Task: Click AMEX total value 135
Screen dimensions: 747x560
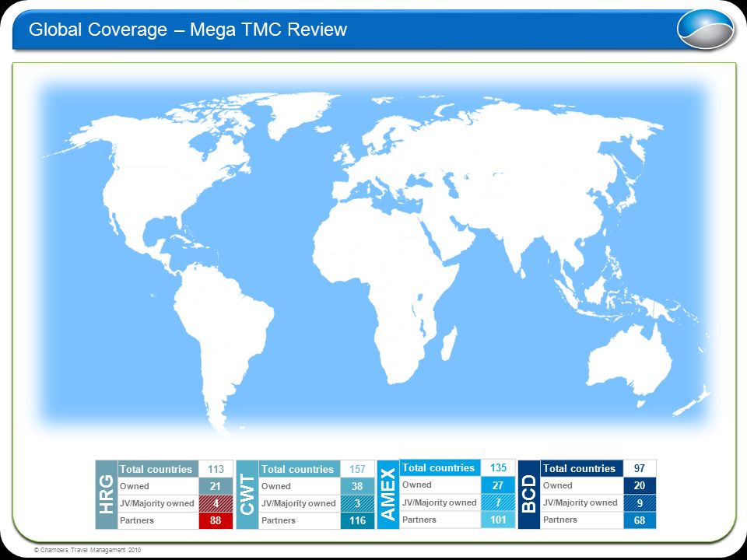Action: [x=498, y=467]
